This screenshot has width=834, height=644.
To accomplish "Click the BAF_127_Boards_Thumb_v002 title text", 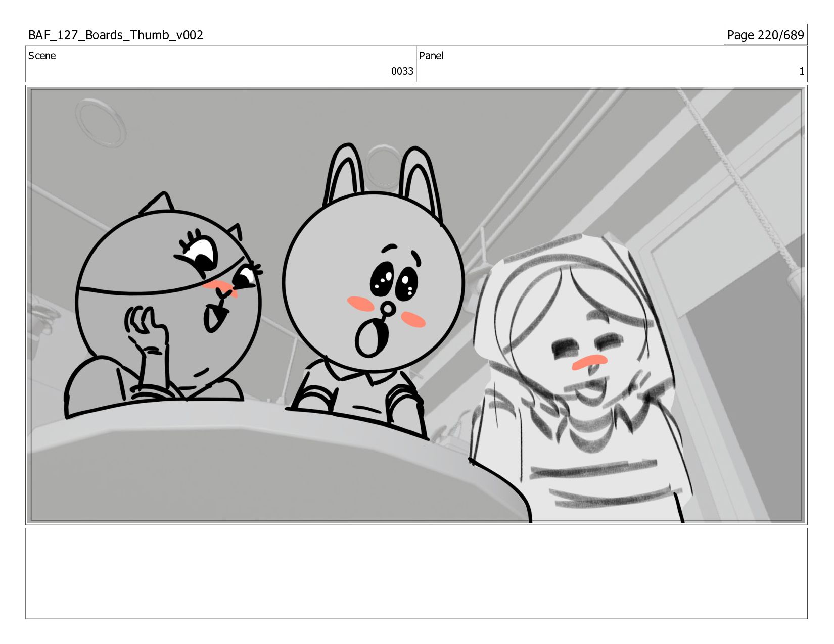I will 116,35.
